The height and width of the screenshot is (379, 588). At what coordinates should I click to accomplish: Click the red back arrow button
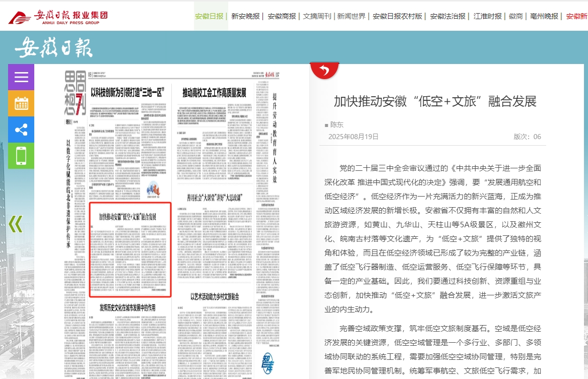click(x=324, y=70)
